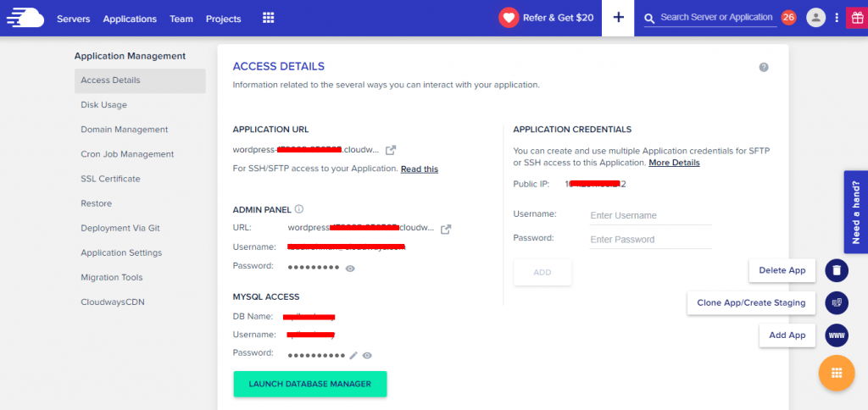Reveal the MySQL Access password
Image resolution: width=868 pixels, height=410 pixels.
tap(367, 356)
